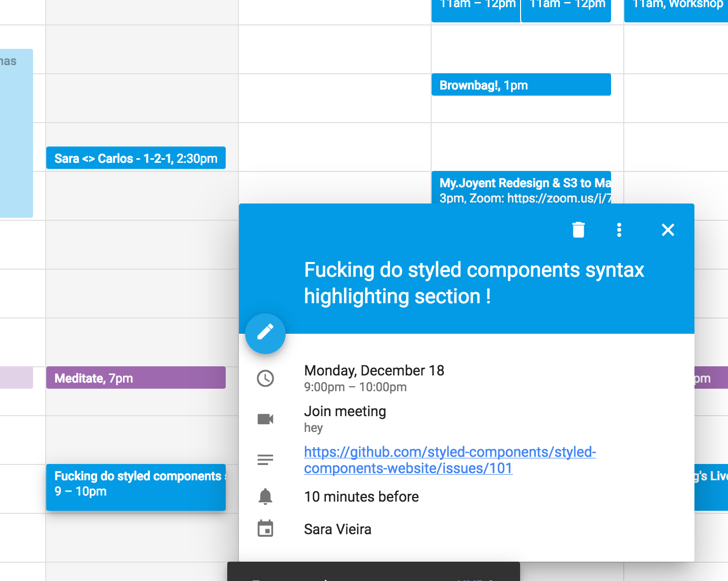Click the calendar icon beside Sara Vieira

[265, 529]
